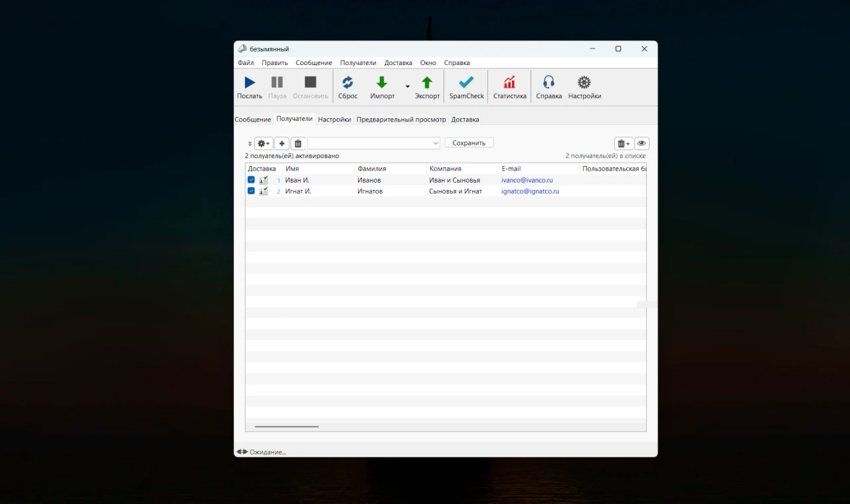Switch to the Сообщение tab
The height and width of the screenshot is (504, 850).
[253, 120]
